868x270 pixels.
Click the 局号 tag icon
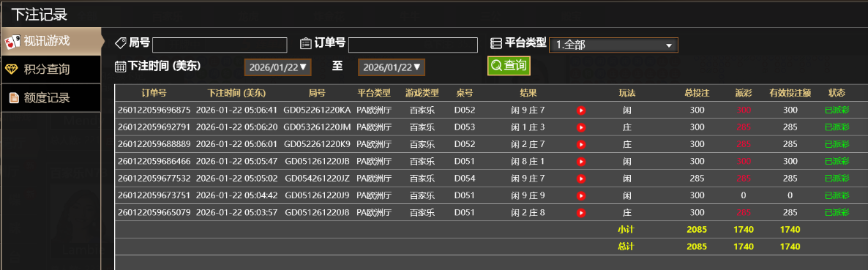[120, 43]
